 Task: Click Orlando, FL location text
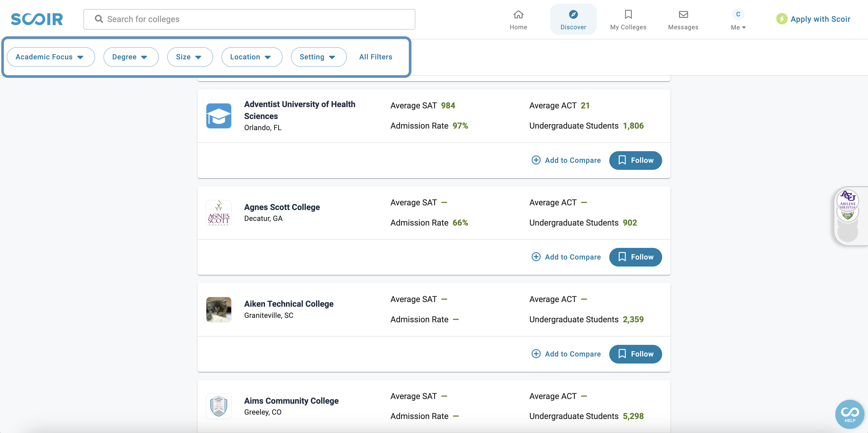point(262,128)
